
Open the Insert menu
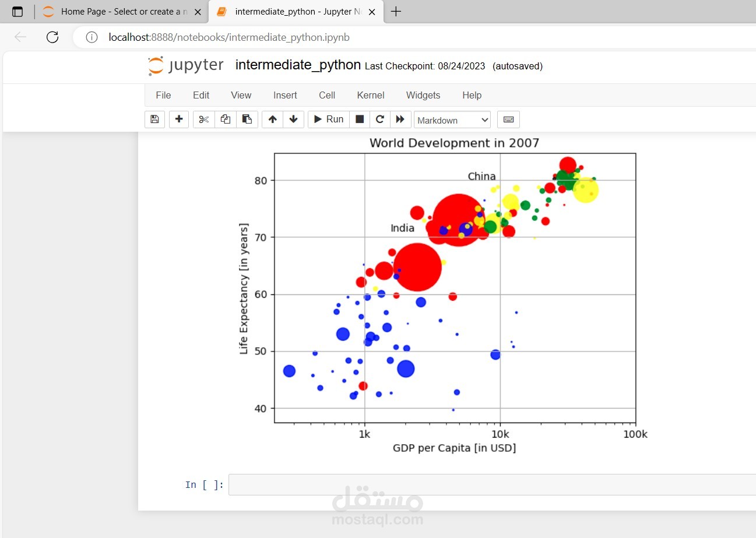285,95
